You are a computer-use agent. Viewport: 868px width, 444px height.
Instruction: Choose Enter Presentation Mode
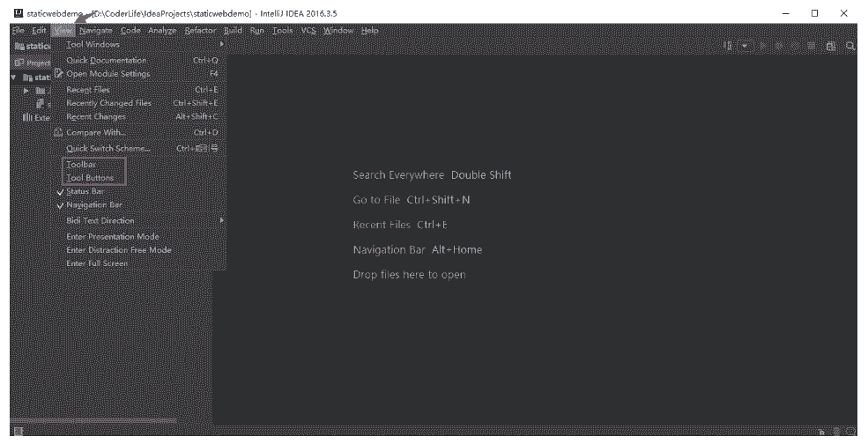click(113, 237)
